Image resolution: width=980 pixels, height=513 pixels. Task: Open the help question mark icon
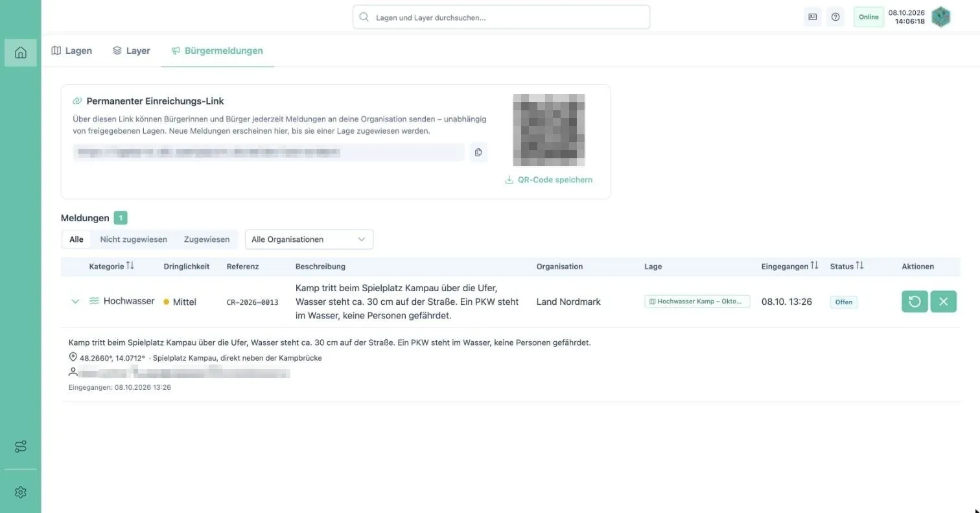click(835, 17)
